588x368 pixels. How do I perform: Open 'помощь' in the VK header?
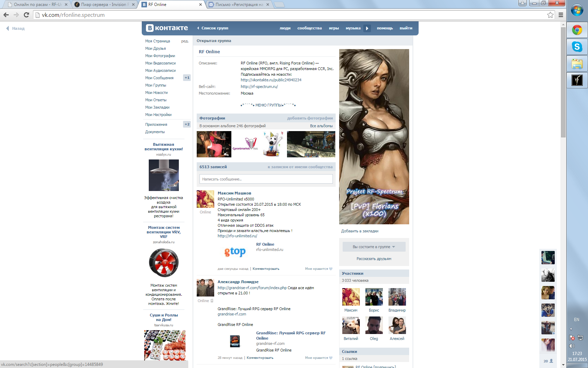click(x=385, y=28)
